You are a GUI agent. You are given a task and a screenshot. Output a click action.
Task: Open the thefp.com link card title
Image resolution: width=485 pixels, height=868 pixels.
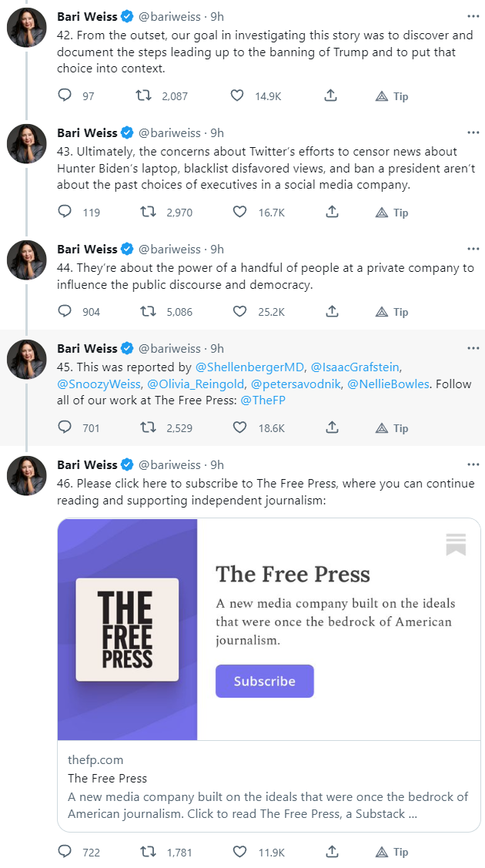click(x=107, y=778)
